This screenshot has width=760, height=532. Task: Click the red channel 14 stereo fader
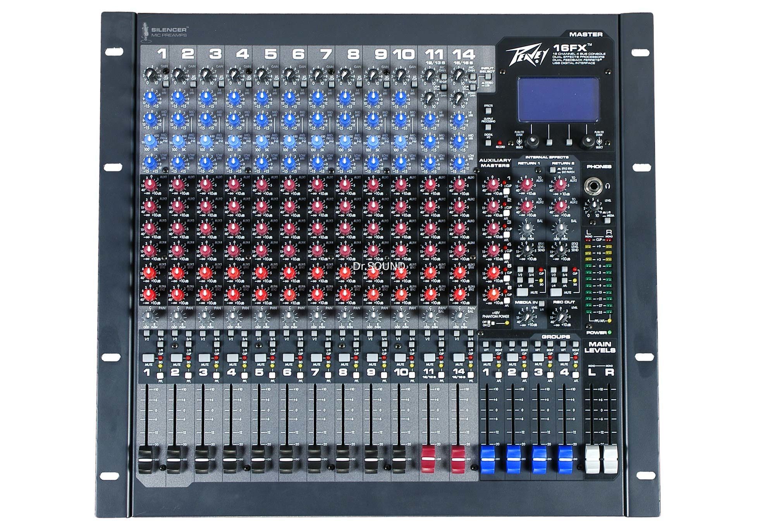point(458,460)
